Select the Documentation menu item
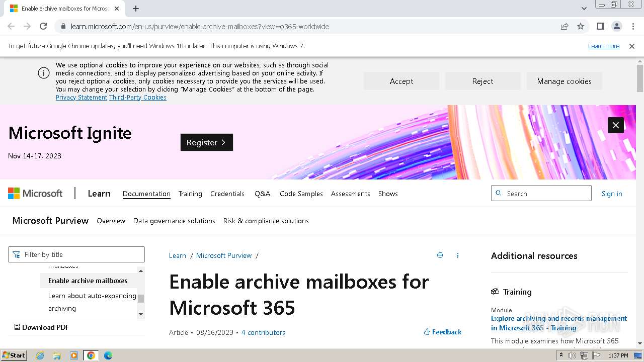The height and width of the screenshot is (362, 644). pos(146,194)
